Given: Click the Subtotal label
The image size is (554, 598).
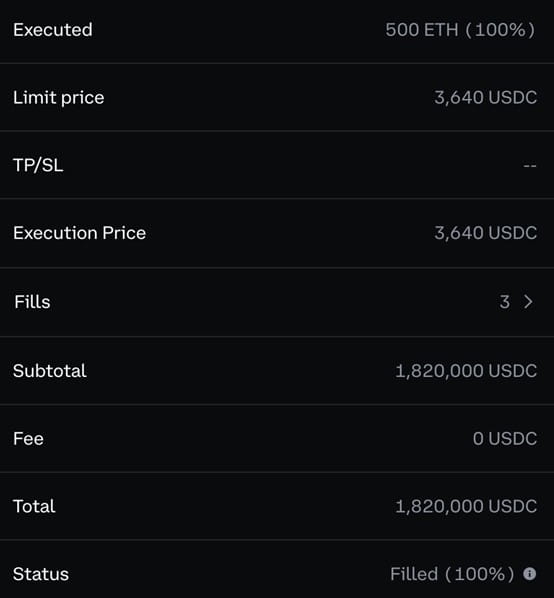Looking at the screenshot, I should 50,371.
